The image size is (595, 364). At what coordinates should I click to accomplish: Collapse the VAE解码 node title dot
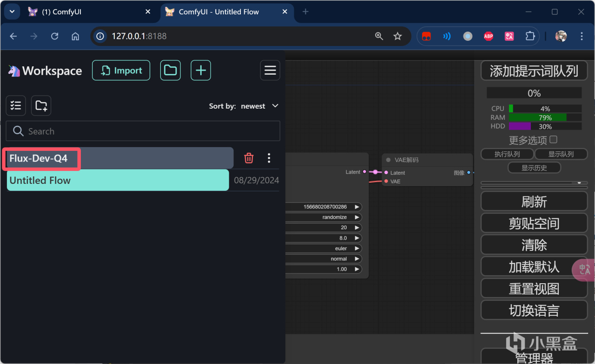388,160
